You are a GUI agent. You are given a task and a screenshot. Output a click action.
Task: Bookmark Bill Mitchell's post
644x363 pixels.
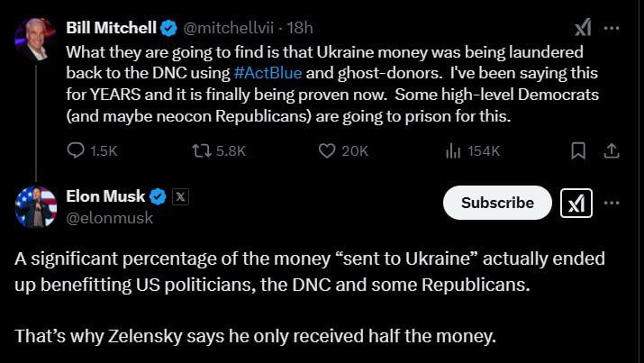[x=581, y=151]
